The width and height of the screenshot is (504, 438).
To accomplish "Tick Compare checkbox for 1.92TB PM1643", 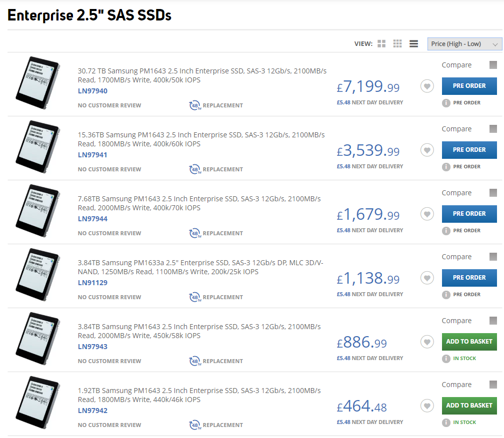I will tap(493, 385).
